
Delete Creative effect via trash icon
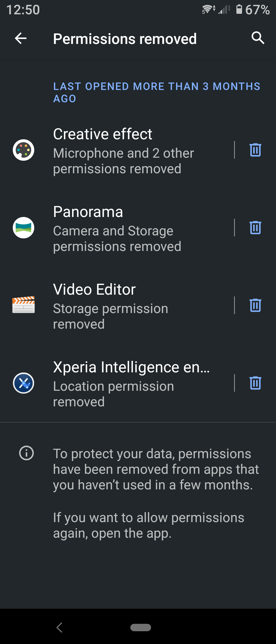(255, 150)
